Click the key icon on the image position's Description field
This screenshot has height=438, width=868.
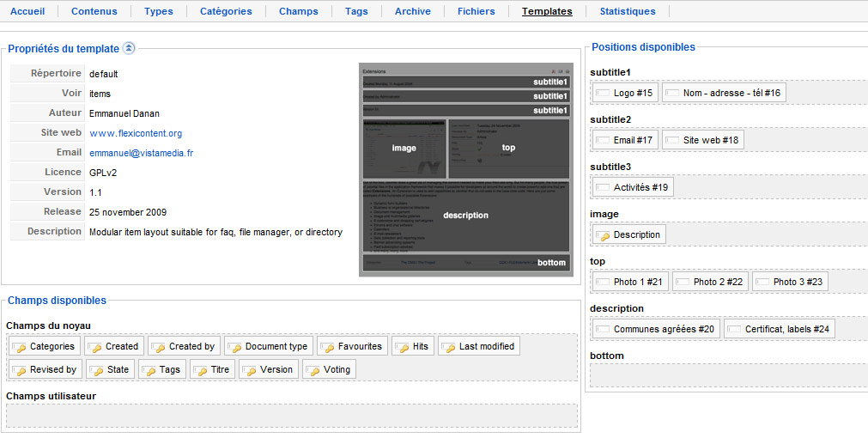(x=604, y=235)
